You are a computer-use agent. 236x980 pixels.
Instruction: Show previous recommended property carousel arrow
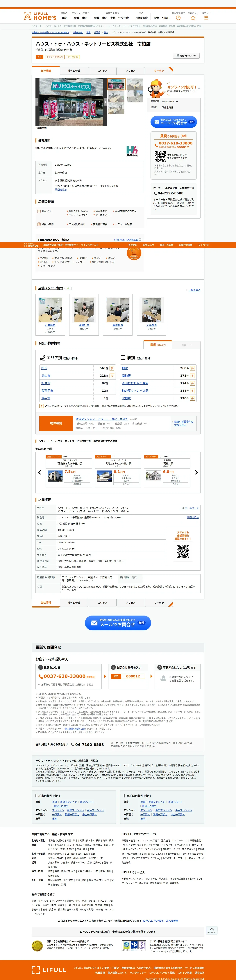click(x=40, y=472)
